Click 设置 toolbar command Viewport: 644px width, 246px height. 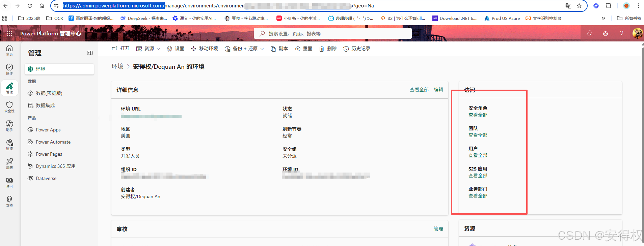click(176, 49)
